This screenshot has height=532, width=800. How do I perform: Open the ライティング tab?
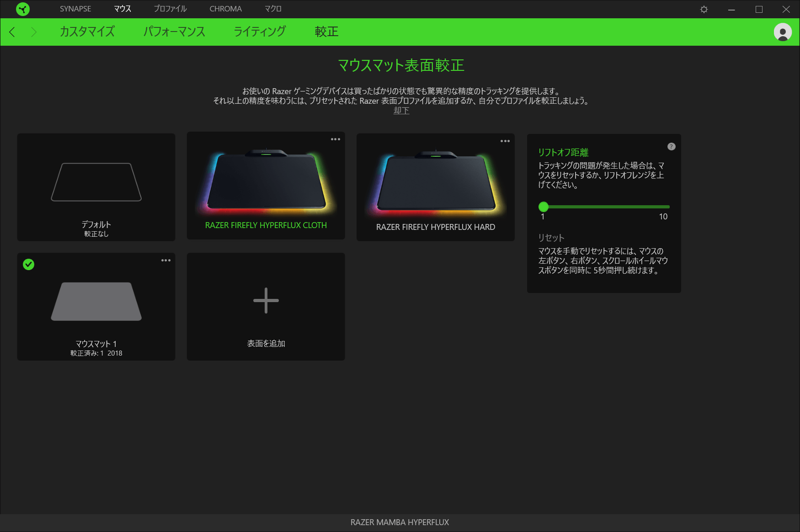259,32
